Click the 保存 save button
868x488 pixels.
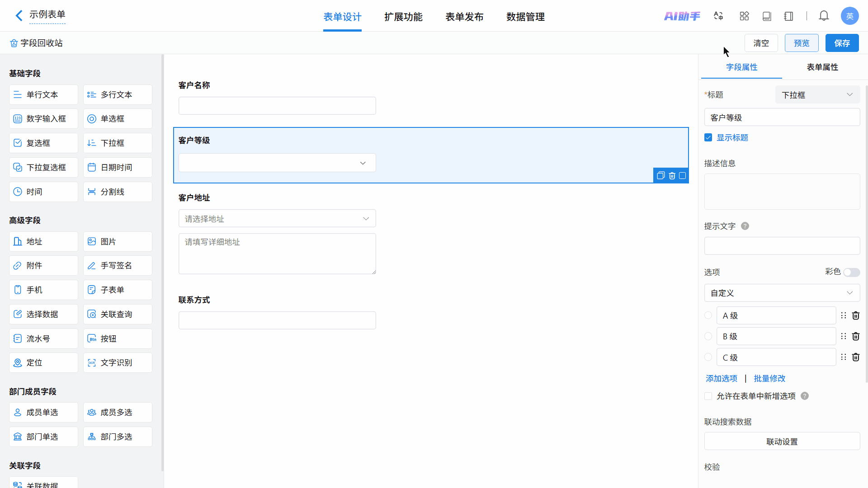(842, 43)
